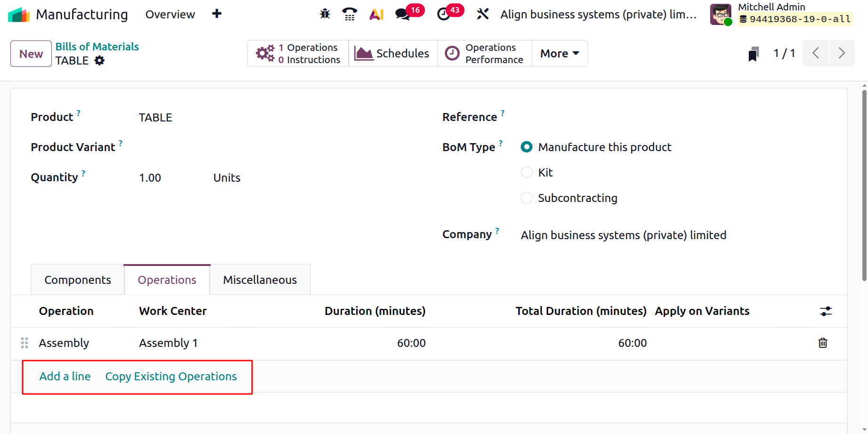Open the activities clock icon
868x434 pixels.
coord(443,14)
